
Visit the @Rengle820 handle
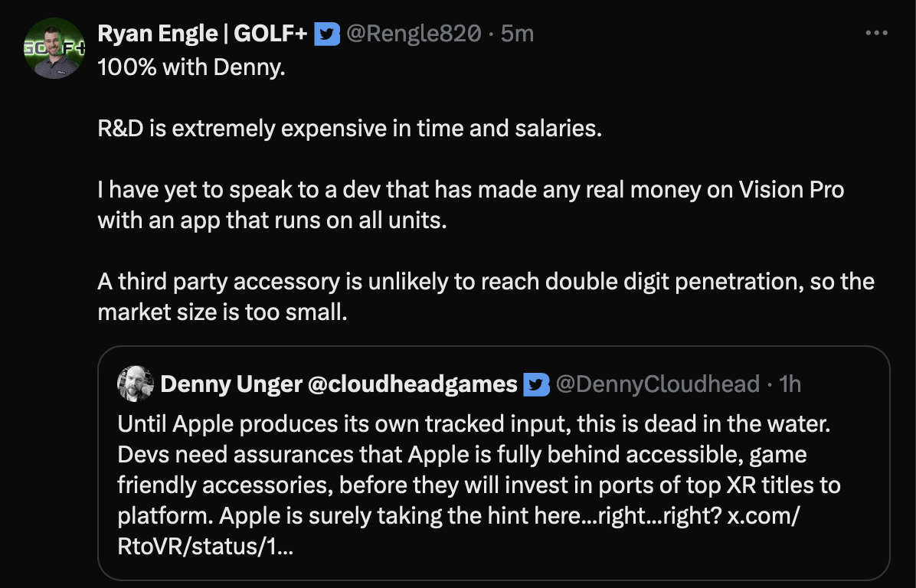click(x=414, y=34)
